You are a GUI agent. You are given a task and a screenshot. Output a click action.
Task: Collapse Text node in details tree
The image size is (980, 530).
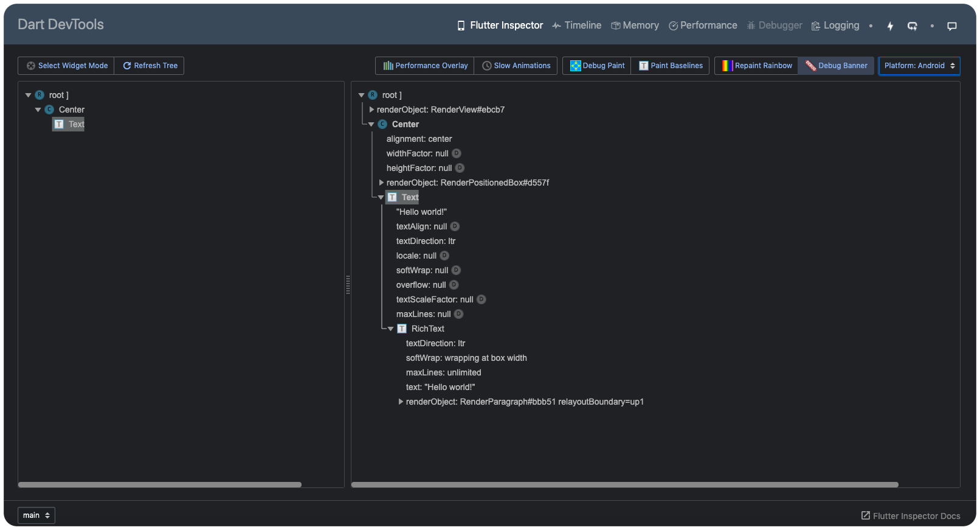pos(381,197)
